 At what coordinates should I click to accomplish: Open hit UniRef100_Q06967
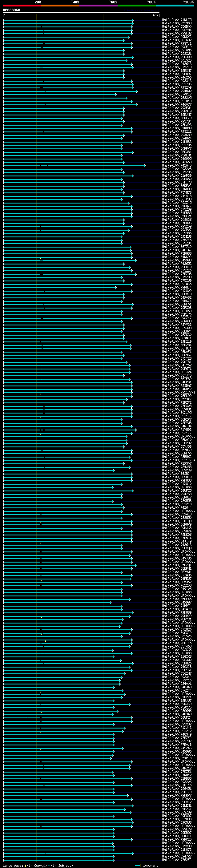(x=177, y=355)
